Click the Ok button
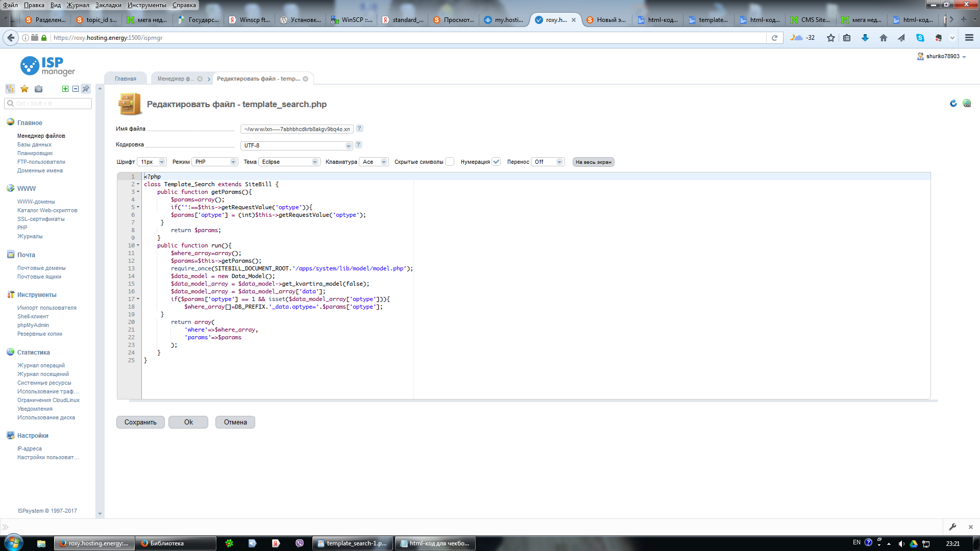 188,422
